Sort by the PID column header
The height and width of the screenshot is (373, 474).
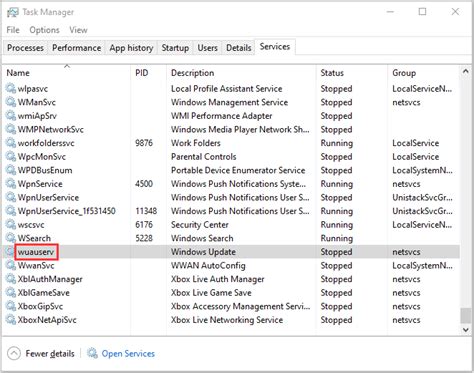[x=148, y=73]
